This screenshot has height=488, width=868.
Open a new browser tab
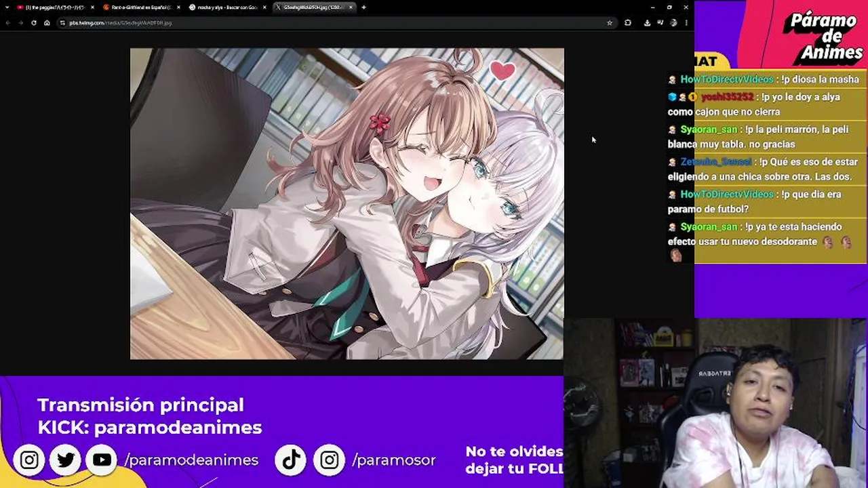pyautogui.click(x=363, y=7)
